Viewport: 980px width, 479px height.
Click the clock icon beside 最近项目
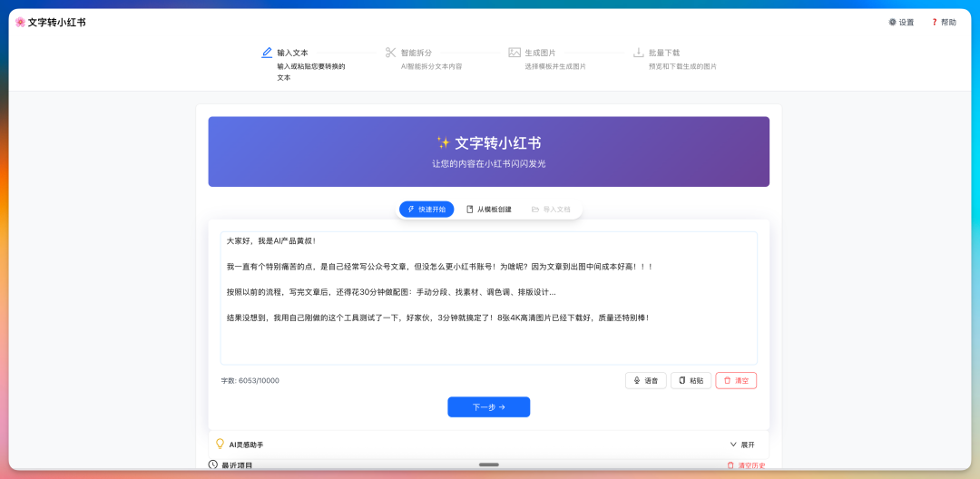pos(213,465)
